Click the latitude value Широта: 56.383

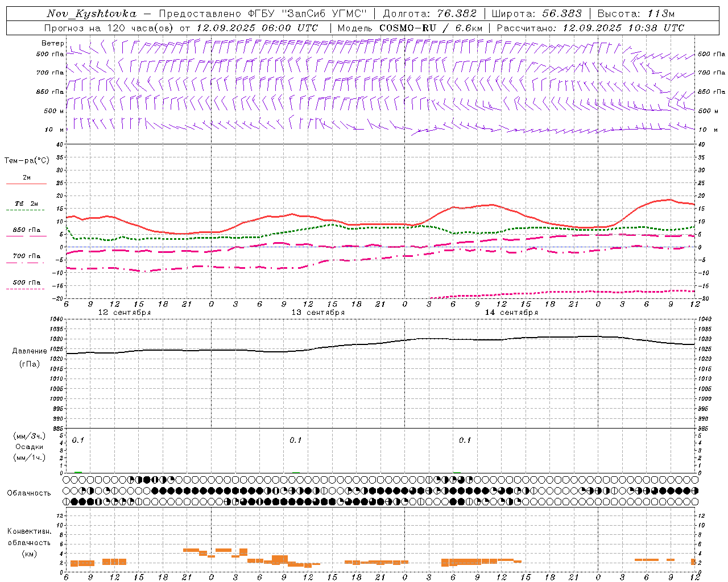(537, 14)
